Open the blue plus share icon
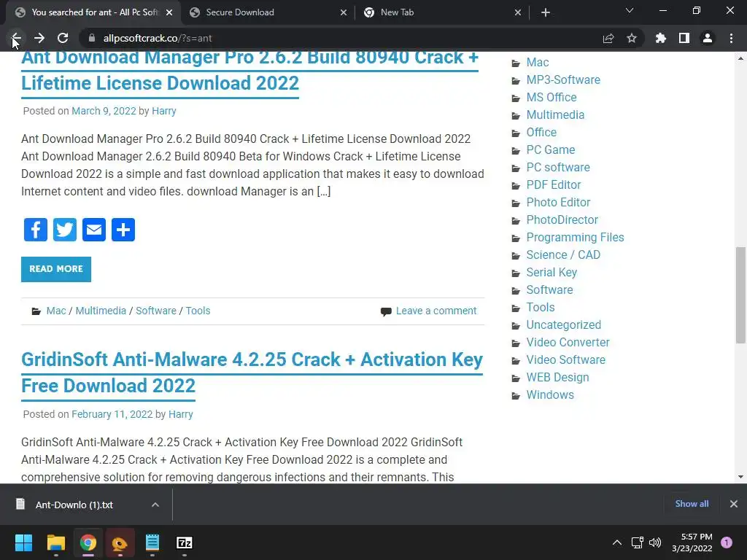The height and width of the screenshot is (560, 747). pos(123,230)
